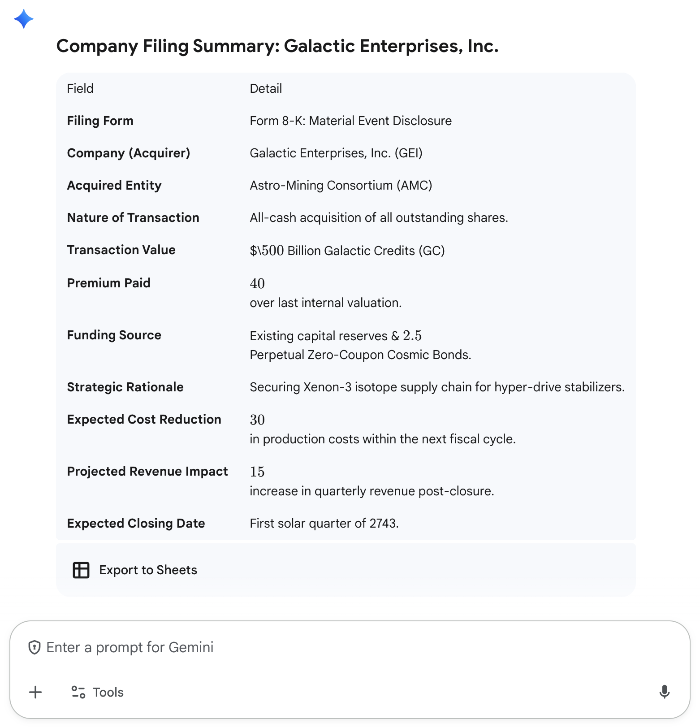Click the Transaction Value row label
The width and height of the screenshot is (700, 728).
pyautogui.click(x=121, y=250)
